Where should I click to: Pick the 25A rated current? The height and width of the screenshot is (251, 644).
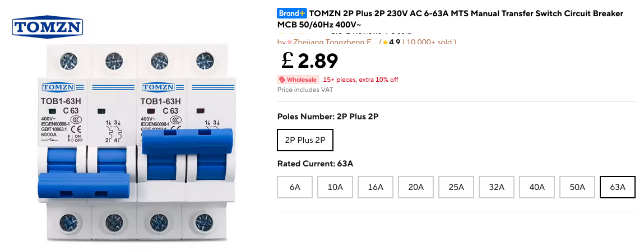click(x=456, y=187)
